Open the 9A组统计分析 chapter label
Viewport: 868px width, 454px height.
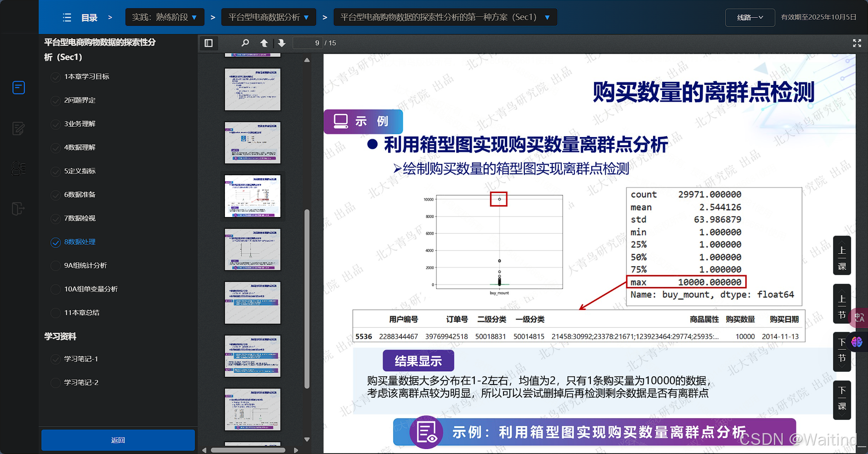(x=85, y=266)
